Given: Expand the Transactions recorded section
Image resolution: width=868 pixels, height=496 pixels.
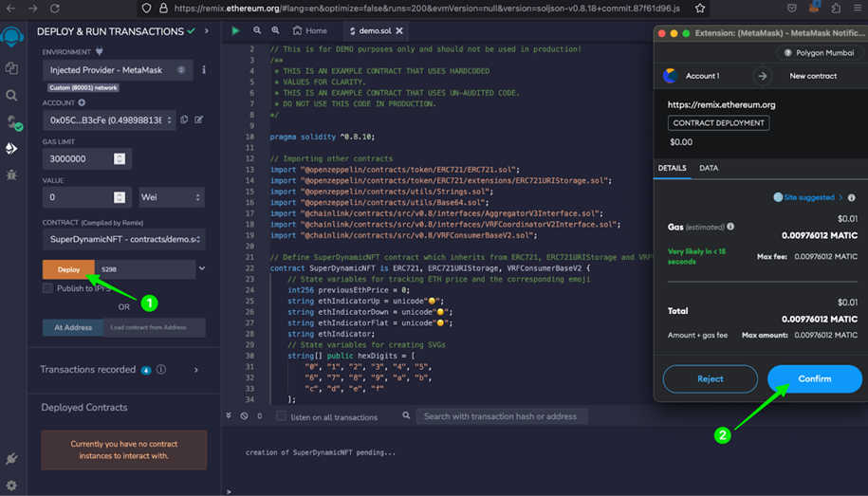Looking at the screenshot, I should click(x=196, y=370).
